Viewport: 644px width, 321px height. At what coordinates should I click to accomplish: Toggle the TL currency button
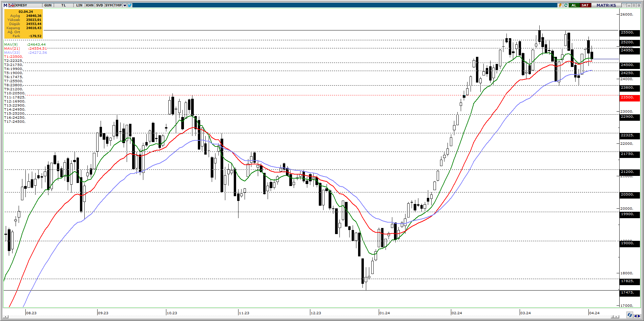tap(63, 5)
